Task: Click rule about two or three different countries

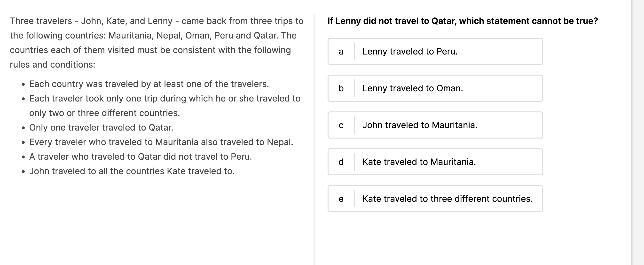Action: pos(165,106)
